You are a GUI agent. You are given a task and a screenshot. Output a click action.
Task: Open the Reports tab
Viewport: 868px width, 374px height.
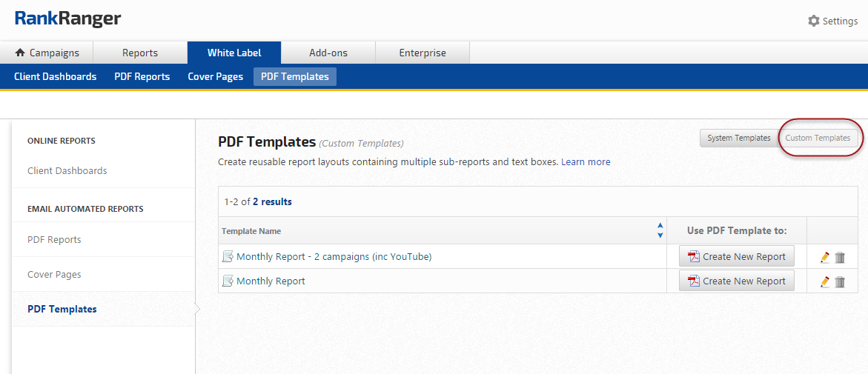tap(140, 53)
